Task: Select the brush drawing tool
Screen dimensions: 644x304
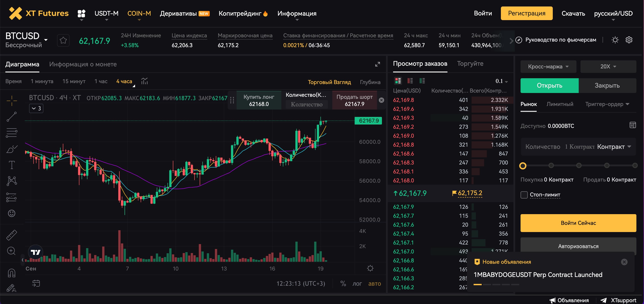Action: pyautogui.click(x=12, y=149)
